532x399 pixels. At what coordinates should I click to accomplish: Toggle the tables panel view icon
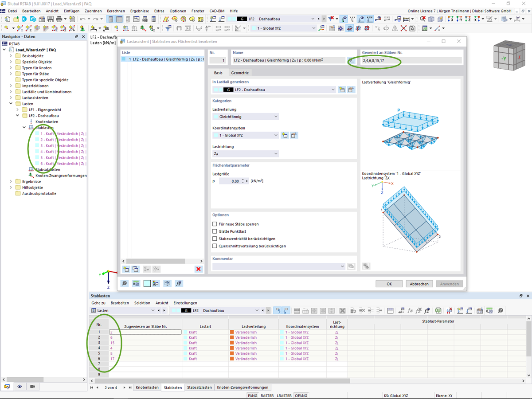coord(120,19)
